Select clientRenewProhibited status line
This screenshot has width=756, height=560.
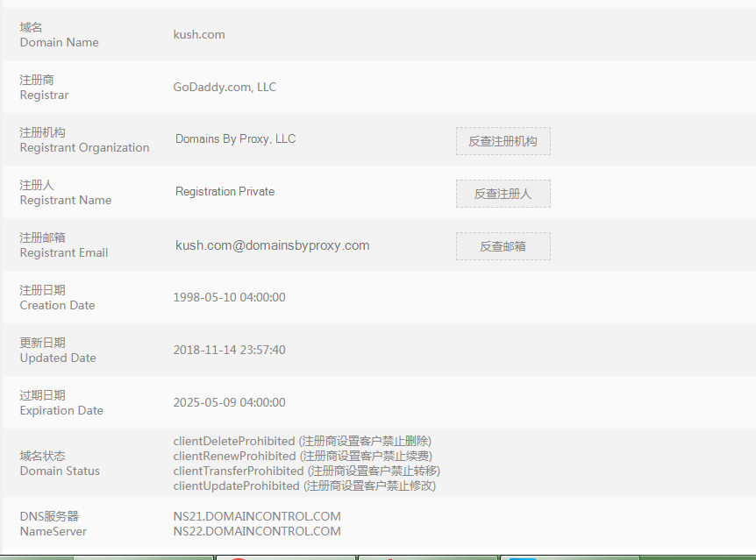[303, 456]
